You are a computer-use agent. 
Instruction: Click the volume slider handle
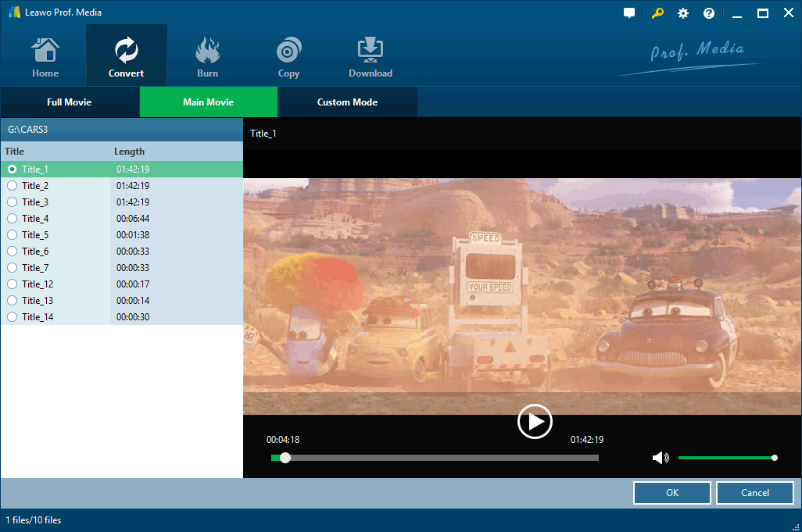tap(775, 458)
